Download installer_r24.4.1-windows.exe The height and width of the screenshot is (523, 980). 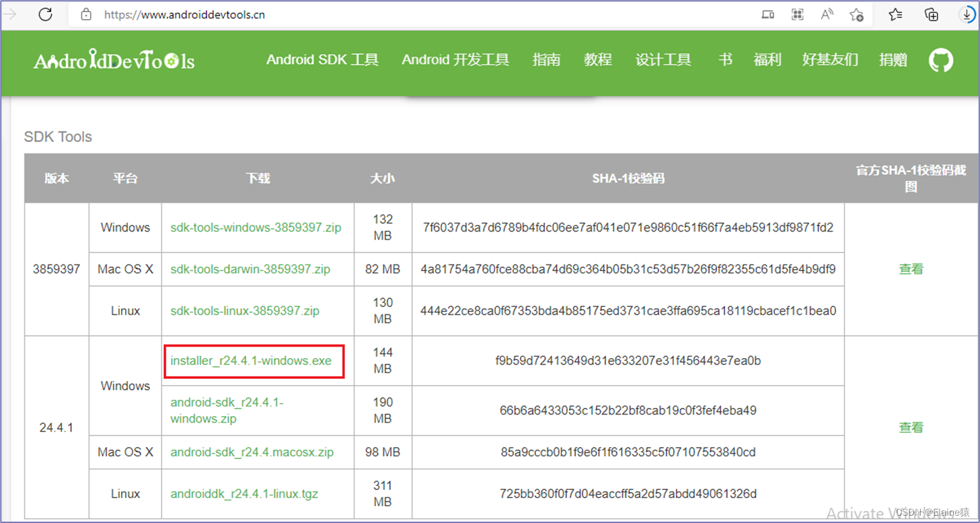251,361
